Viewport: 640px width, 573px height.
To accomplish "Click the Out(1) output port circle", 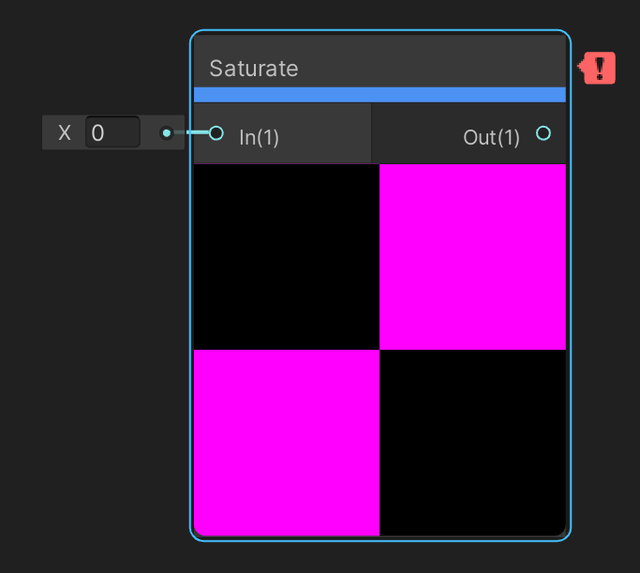I will point(543,133).
